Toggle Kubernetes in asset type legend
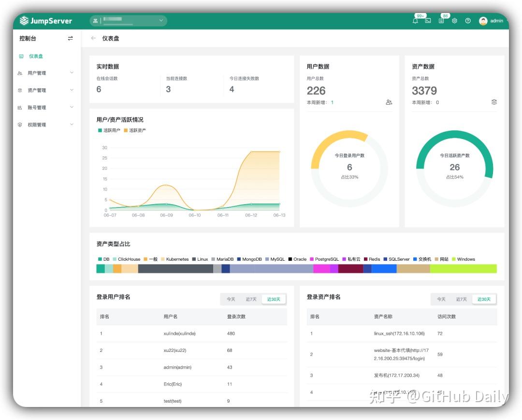Image resolution: width=522 pixels, height=420 pixels. [x=175, y=259]
